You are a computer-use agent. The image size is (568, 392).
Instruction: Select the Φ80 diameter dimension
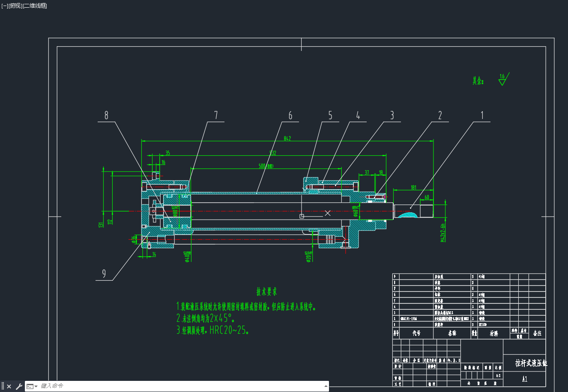[175, 211]
